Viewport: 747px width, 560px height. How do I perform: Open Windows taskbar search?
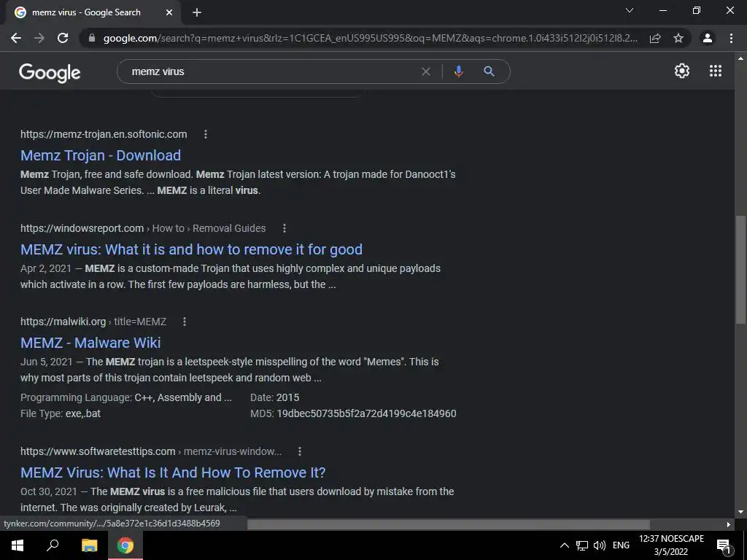click(x=53, y=545)
